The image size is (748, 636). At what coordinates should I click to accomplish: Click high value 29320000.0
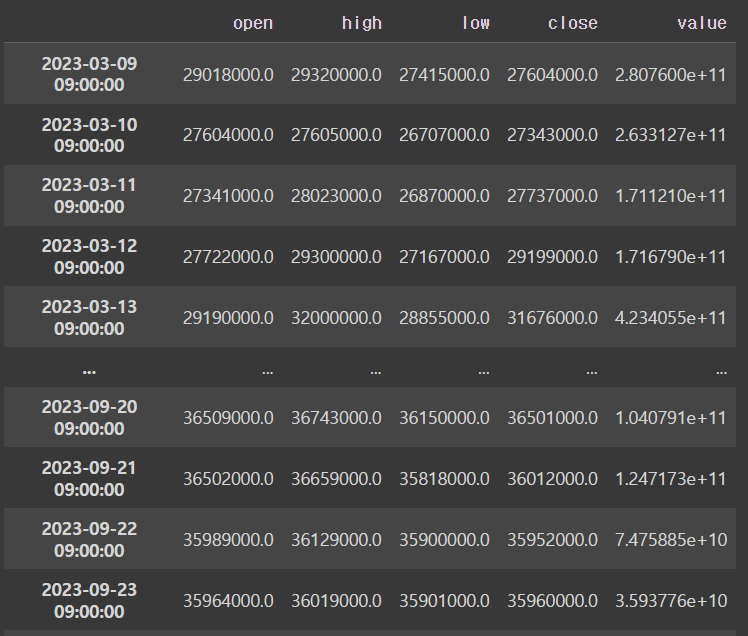click(336, 75)
